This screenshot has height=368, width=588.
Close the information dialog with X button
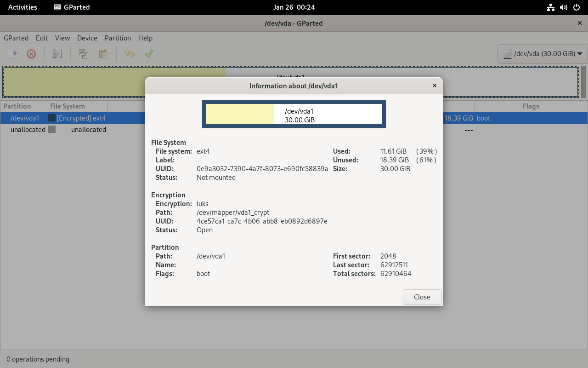435,86
